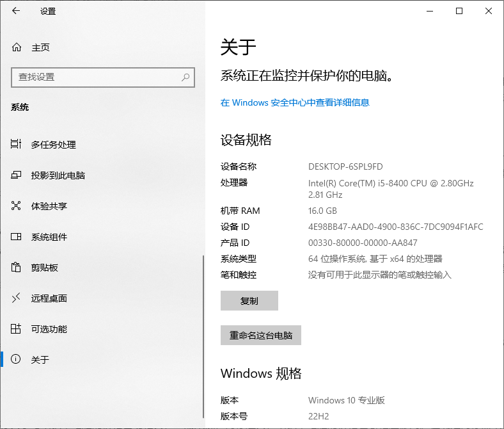Maximize the 设置 window
Image resolution: width=504 pixels, height=429 pixels.
click(x=459, y=11)
